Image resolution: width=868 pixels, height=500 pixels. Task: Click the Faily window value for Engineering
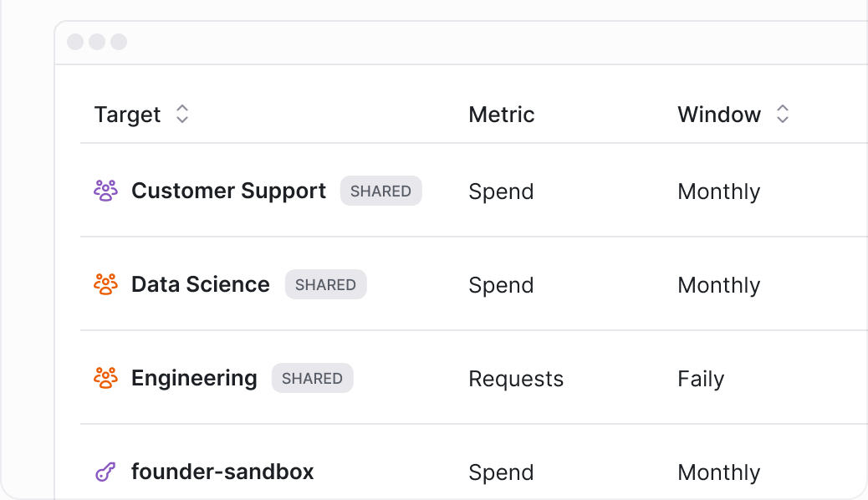click(701, 379)
